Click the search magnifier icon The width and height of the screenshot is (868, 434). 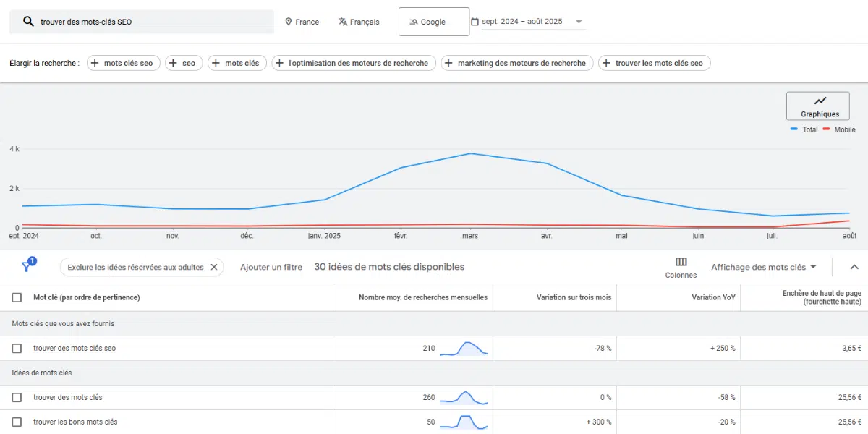[x=28, y=22]
